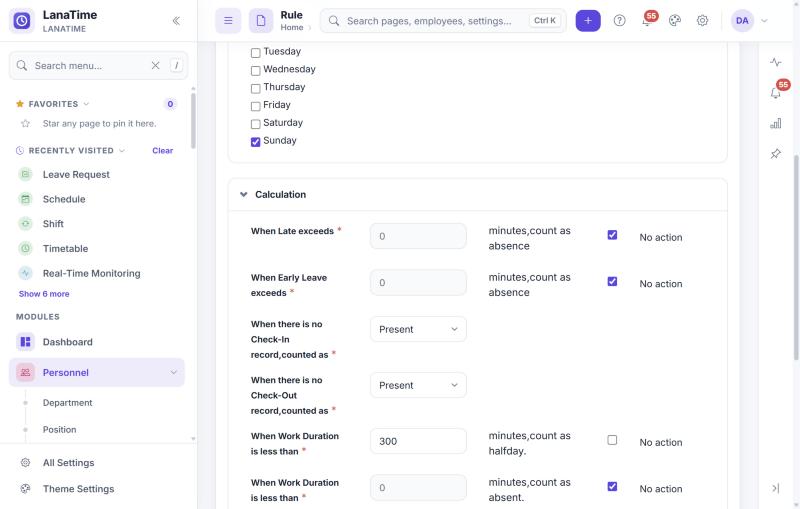
Task: Click the LanaTime clock logo
Action: (x=22, y=21)
